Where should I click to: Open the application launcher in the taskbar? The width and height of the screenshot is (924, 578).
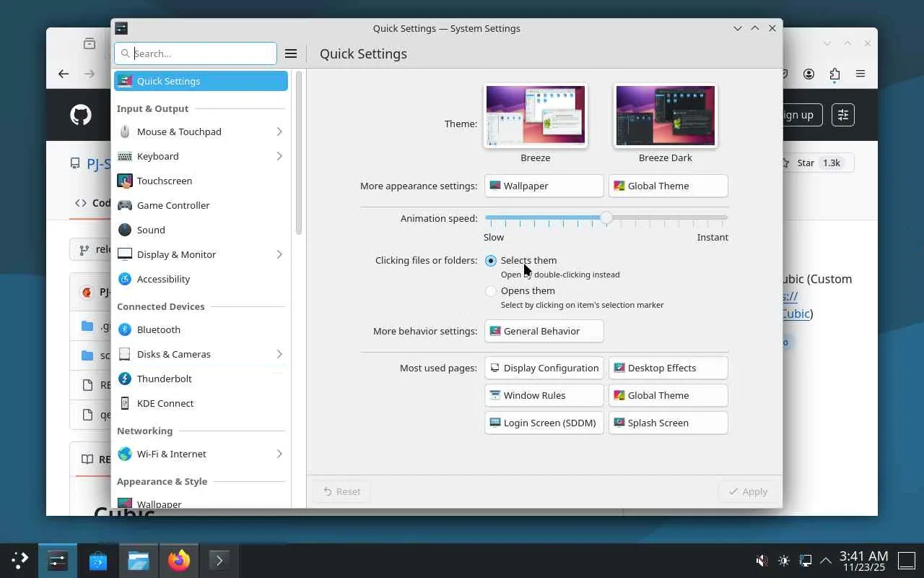(19, 560)
